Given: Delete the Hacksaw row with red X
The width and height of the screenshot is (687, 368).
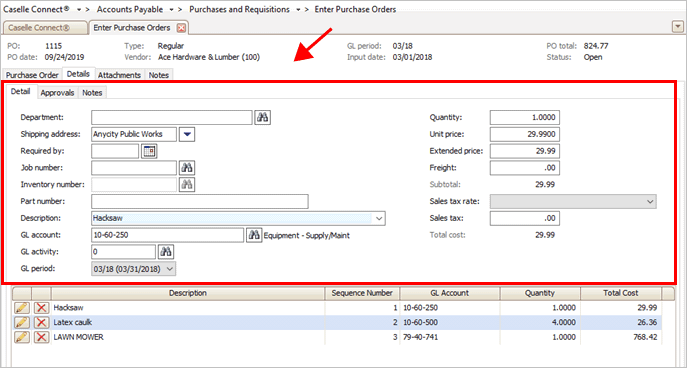Looking at the screenshot, I should click(41, 308).
